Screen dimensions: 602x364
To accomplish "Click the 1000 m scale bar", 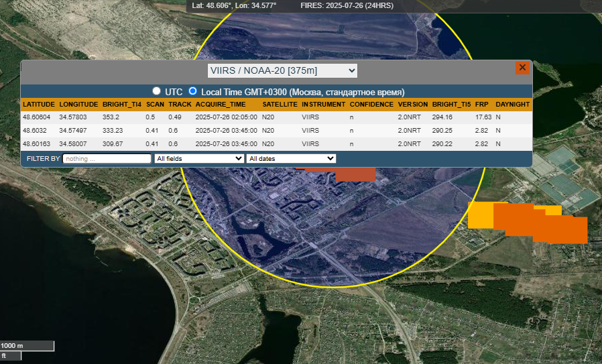I will (x=27, y=346).
